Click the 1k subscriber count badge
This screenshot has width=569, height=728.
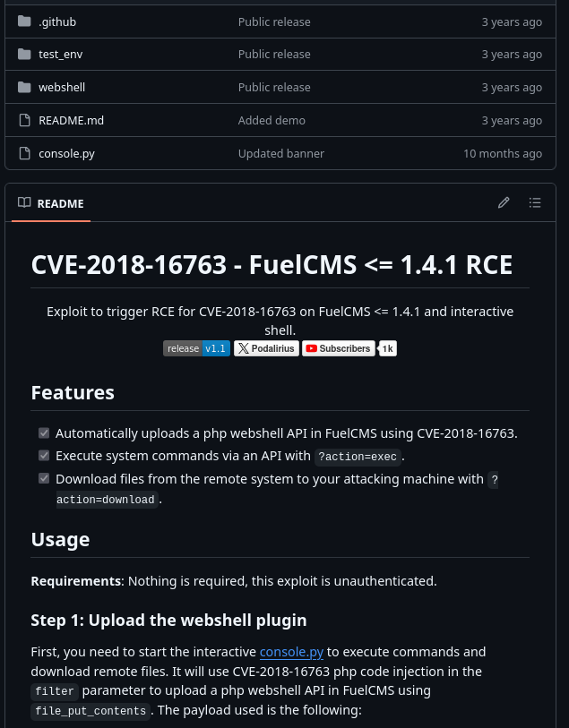[388, 348]
